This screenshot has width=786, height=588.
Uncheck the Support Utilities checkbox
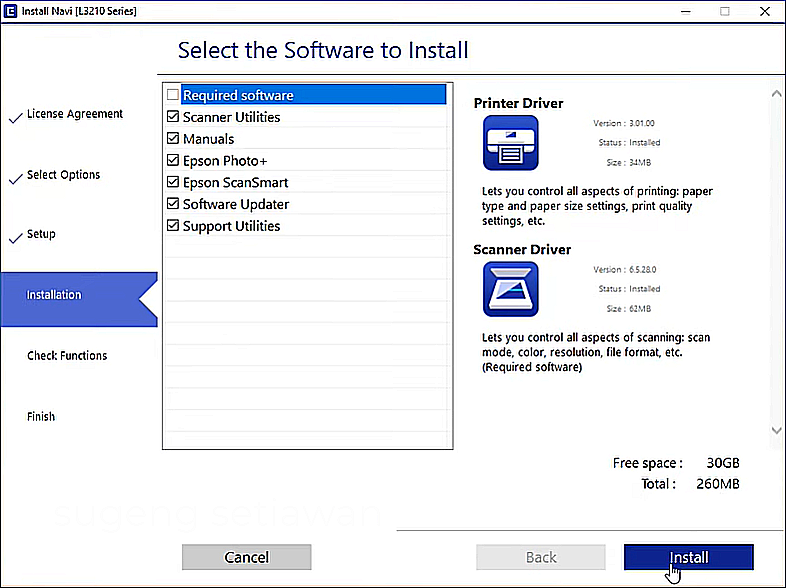coord(173,226)
